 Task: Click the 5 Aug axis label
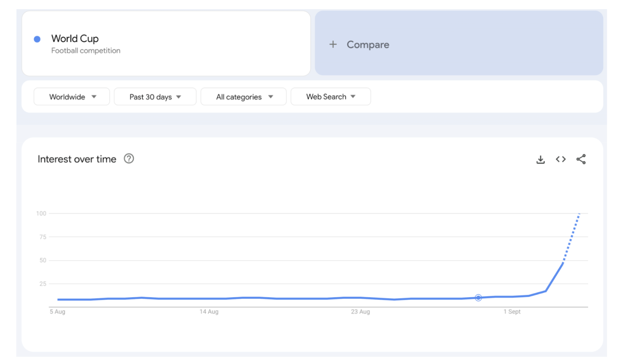click(x=57, y=312)
